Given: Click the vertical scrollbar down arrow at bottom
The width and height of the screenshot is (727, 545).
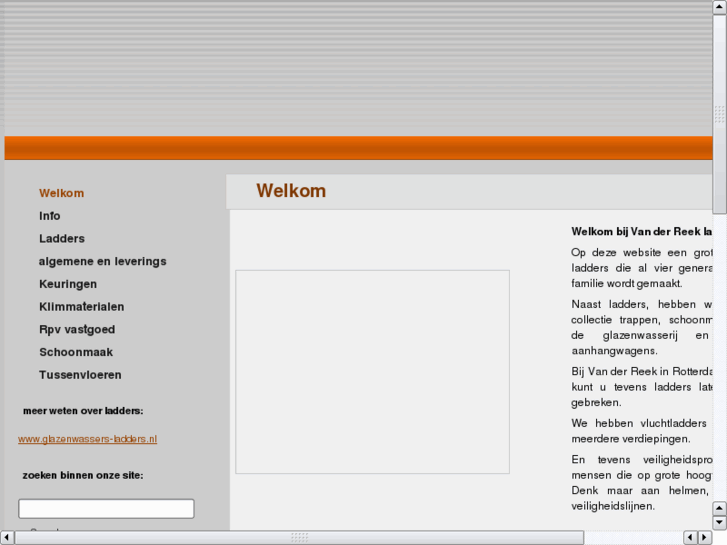Looking at the screenshot, I should point(720,523).
